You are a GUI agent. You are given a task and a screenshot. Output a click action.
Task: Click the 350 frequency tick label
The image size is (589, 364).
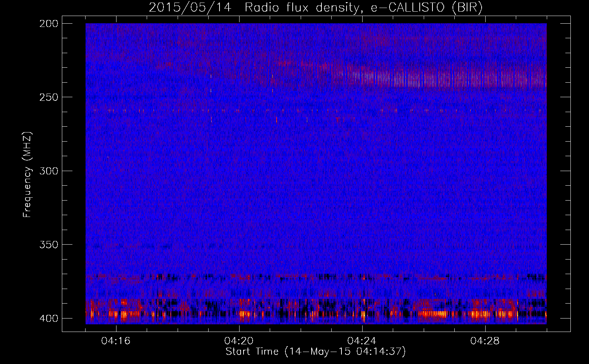pyautogui.click(x=48, y=245)
